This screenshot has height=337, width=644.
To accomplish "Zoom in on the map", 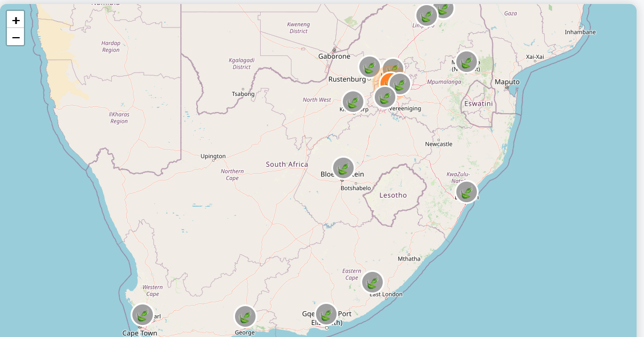I will 16,20.
